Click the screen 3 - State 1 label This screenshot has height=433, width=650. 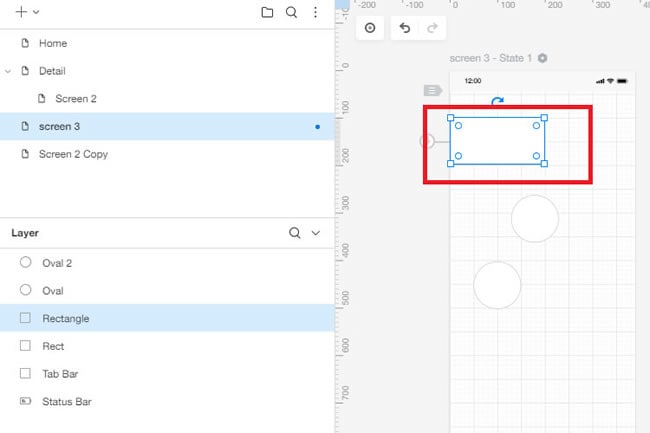pyautogui.click(x=490, y=58)
